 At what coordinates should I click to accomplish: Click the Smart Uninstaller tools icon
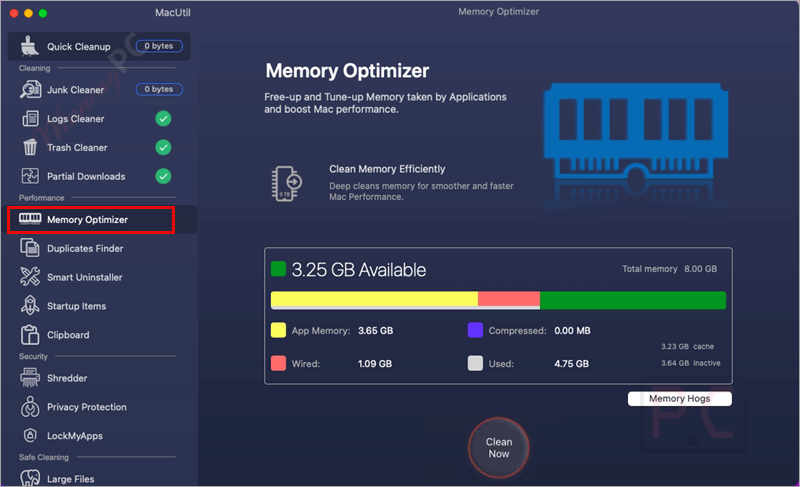[30, 276]
